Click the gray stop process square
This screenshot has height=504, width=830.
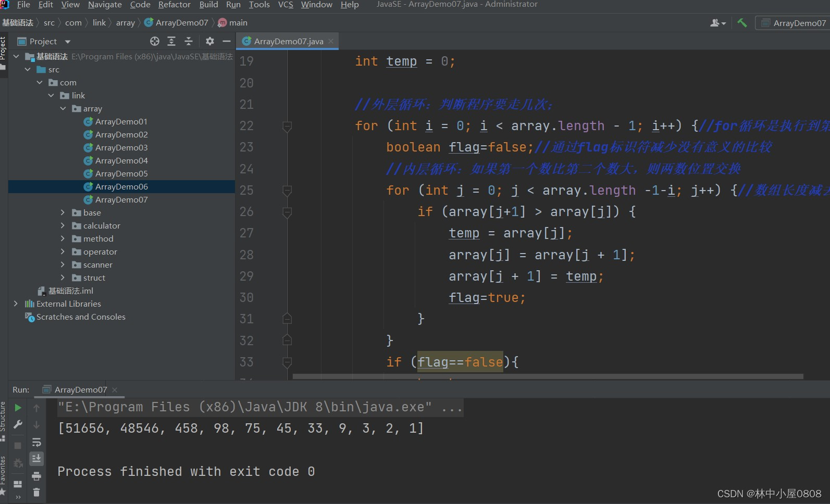18,446
